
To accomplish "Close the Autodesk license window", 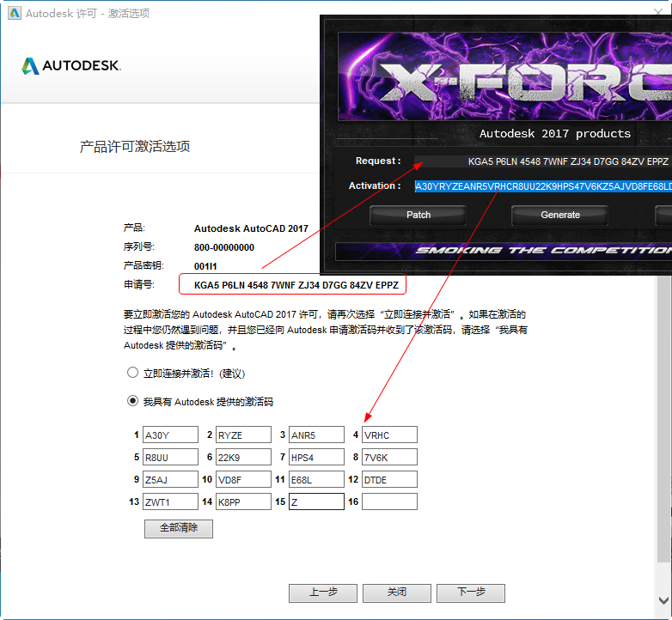I will pos(658,11).
